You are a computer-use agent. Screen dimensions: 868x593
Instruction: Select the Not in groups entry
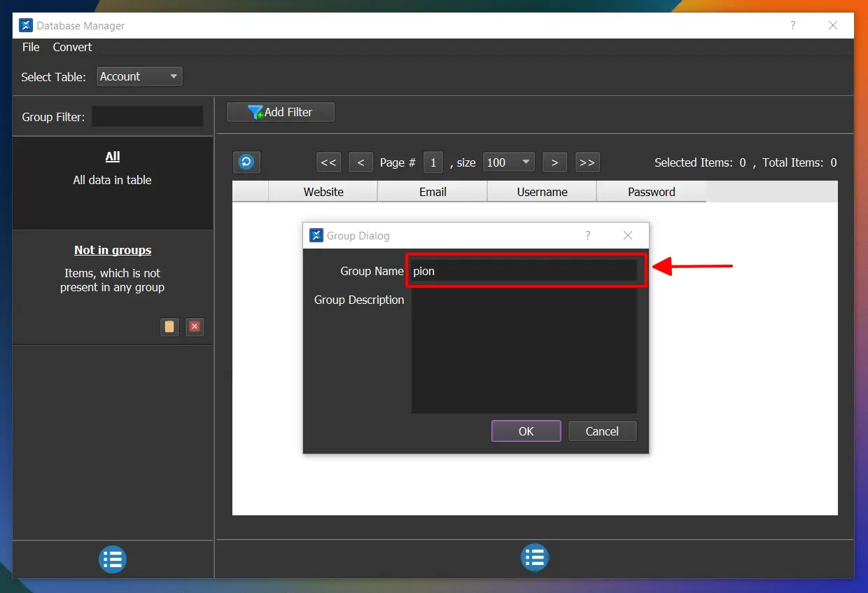pos(113,288)
